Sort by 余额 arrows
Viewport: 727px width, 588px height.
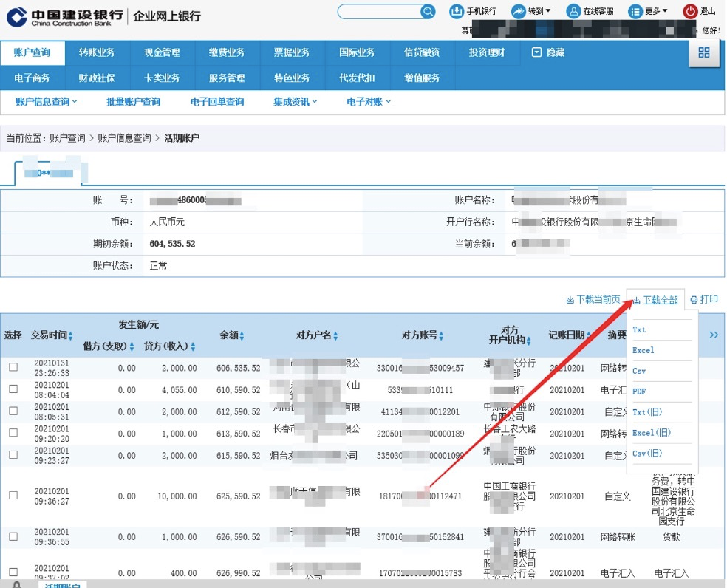pyautogui.click(x=242, y=335)
